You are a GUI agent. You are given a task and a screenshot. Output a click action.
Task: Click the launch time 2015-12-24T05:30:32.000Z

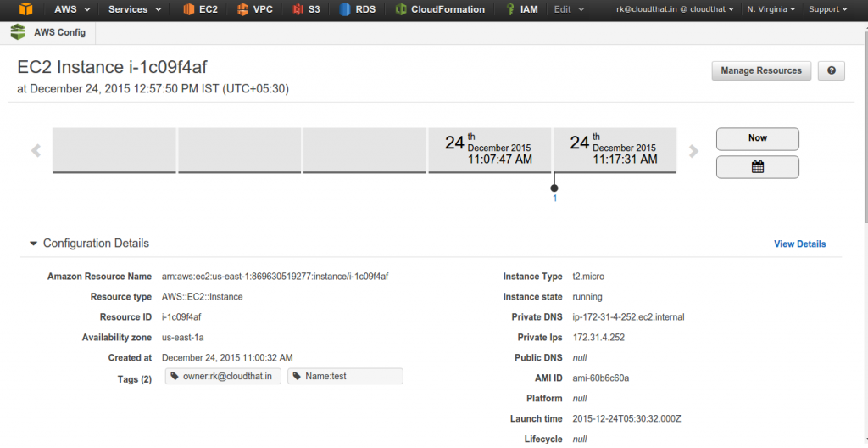click(x=626, y=418)
